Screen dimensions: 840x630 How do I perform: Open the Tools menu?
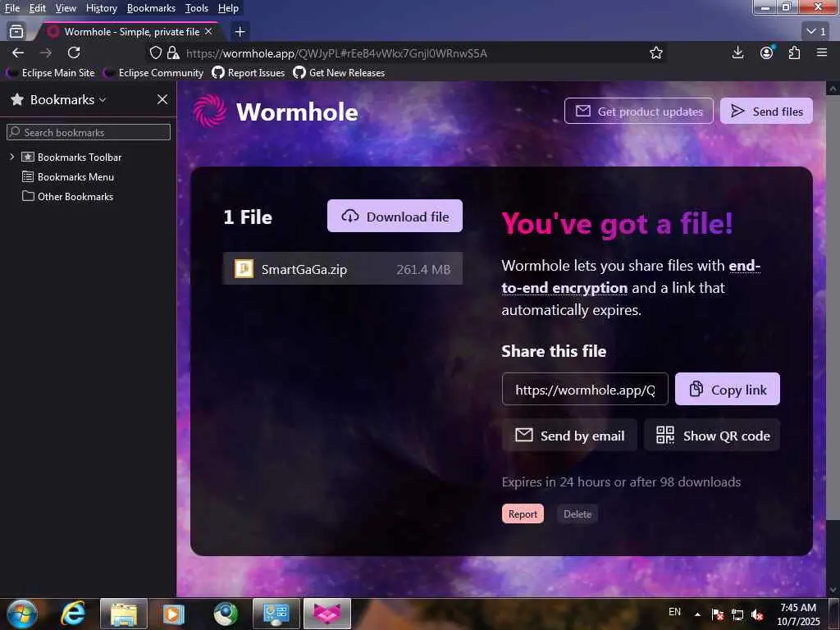pyautogui.click(x=197, y=8)
